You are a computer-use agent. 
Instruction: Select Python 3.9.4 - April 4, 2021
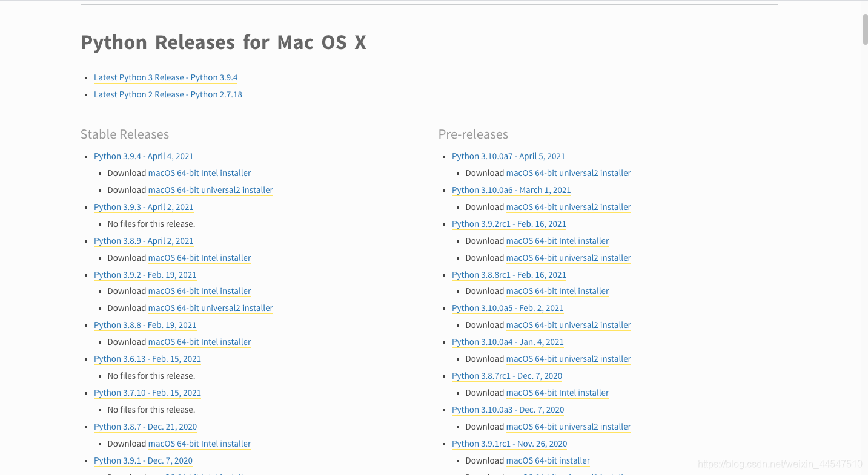[x=144, y=156]
